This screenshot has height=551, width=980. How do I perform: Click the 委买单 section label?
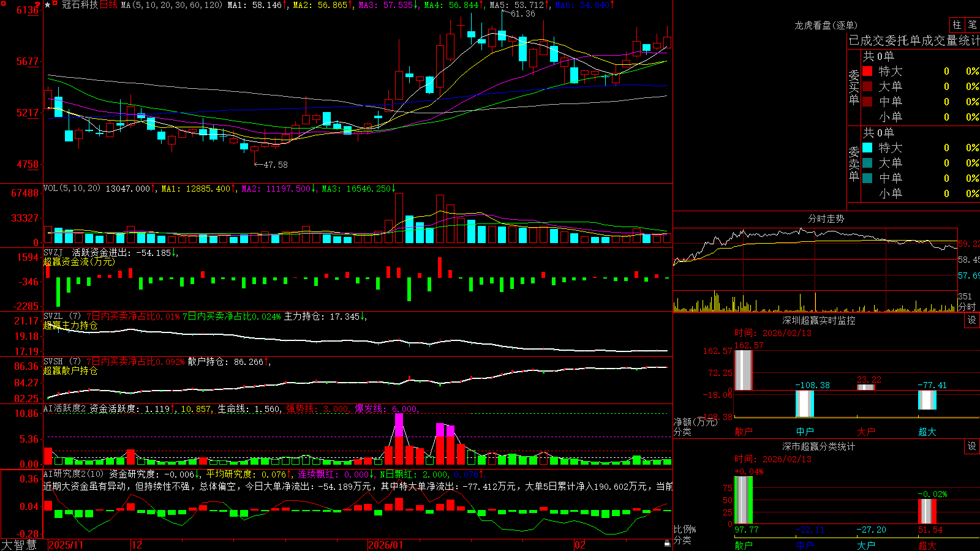pyautogui.click(x=854, y=87)
